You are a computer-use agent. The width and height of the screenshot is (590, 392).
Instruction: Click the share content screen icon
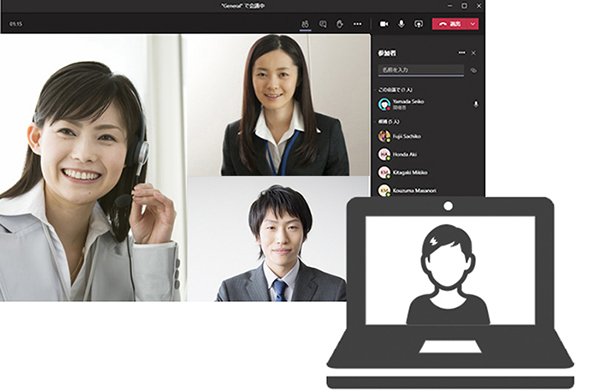click(418, 24)
